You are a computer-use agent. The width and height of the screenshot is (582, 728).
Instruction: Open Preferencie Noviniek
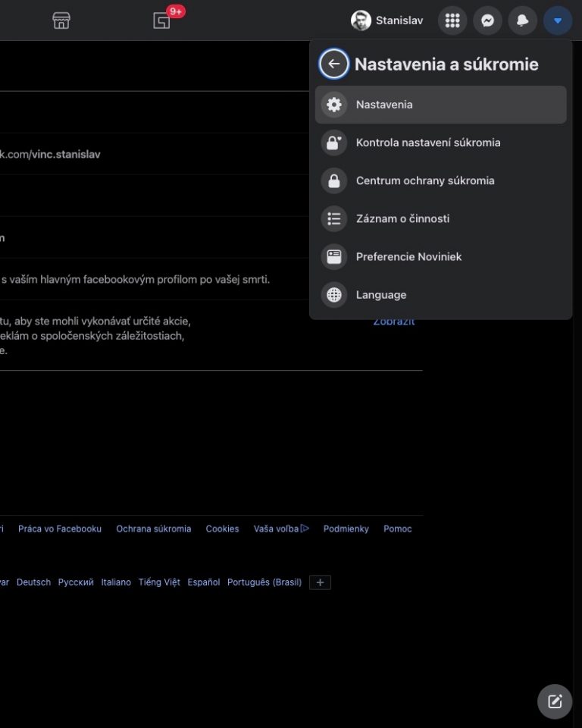(x=440, y=257)
